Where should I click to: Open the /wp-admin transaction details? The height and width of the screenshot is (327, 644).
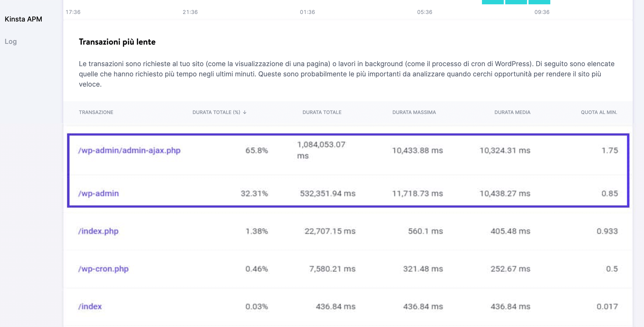99,193
